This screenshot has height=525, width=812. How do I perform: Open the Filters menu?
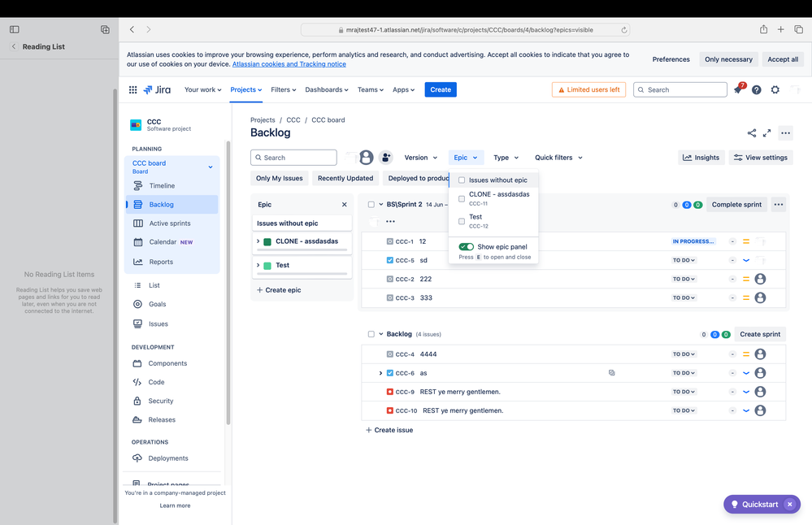pos(284,89)
